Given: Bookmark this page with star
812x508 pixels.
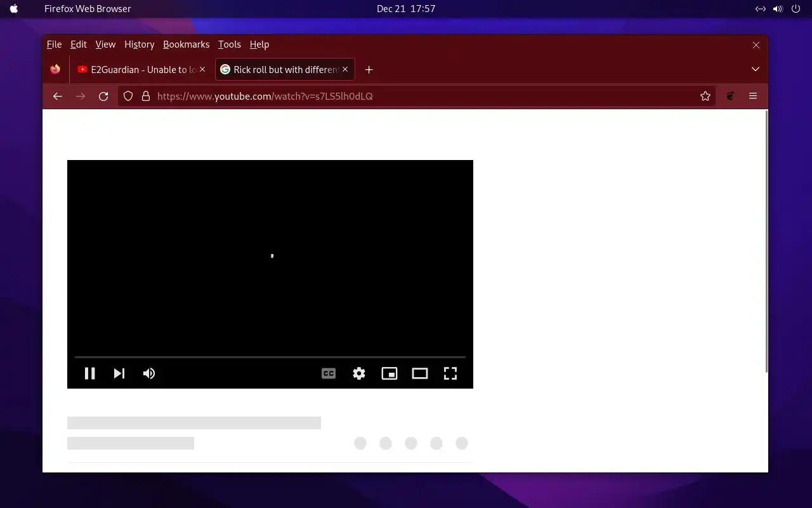Looking at the screenshot, I should pos(705,97).
